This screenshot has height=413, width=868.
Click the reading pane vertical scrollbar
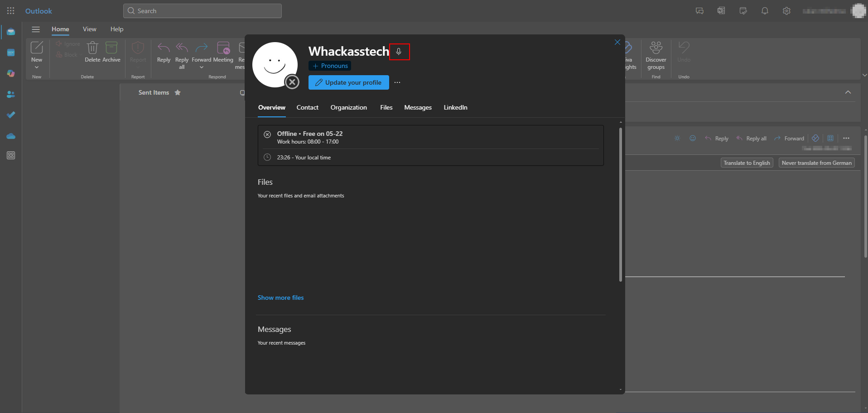click(865, 197)
